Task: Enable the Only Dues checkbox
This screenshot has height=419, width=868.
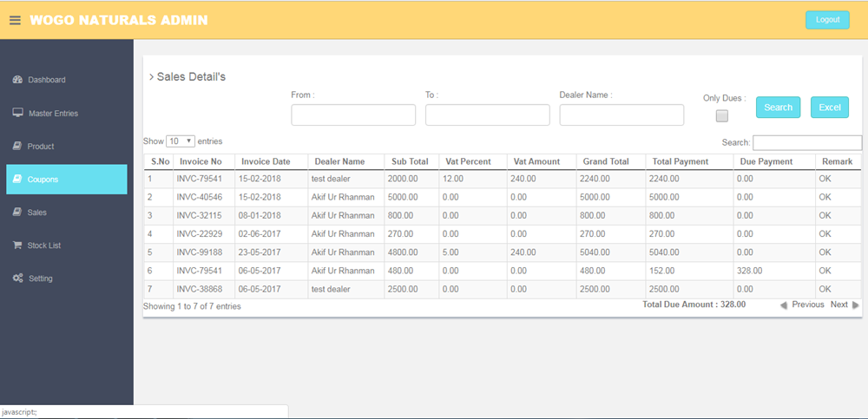Action: click(x=721, y=116)
